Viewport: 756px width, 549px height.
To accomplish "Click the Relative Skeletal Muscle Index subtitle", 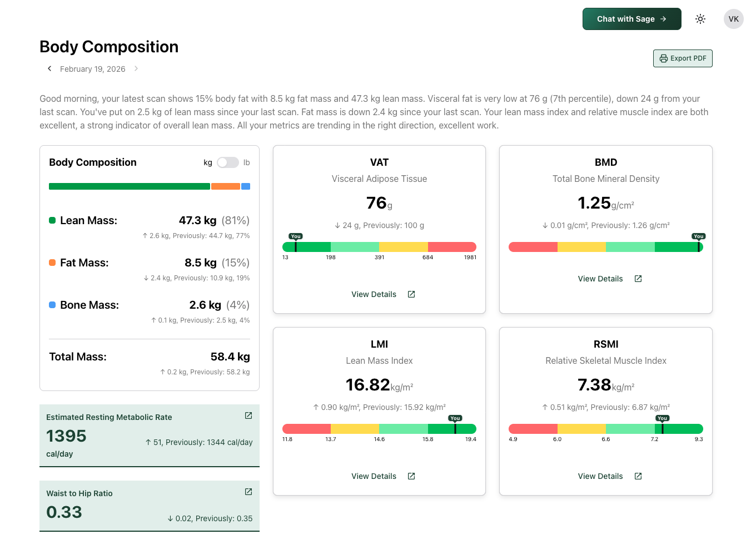I will pyautogui.click(x=606, y=360).
